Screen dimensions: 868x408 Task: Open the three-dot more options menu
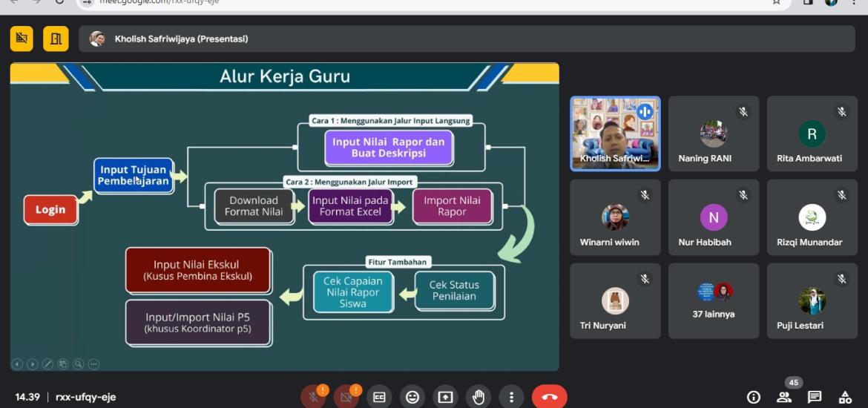point(511,397)
